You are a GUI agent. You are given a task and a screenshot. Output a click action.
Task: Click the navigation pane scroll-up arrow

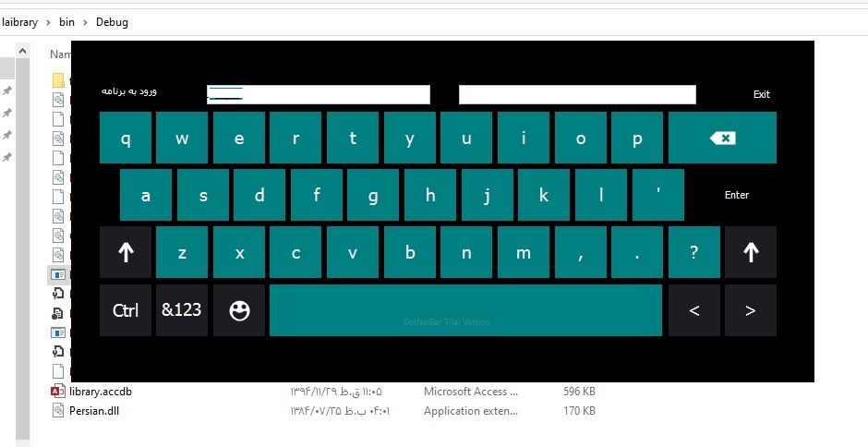point(22,51)
